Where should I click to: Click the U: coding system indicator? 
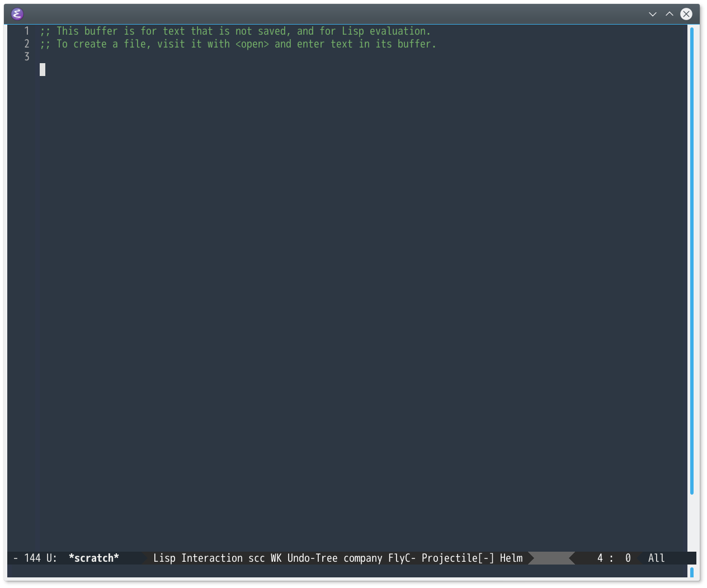pyautogui.click(x=51, y=558)
